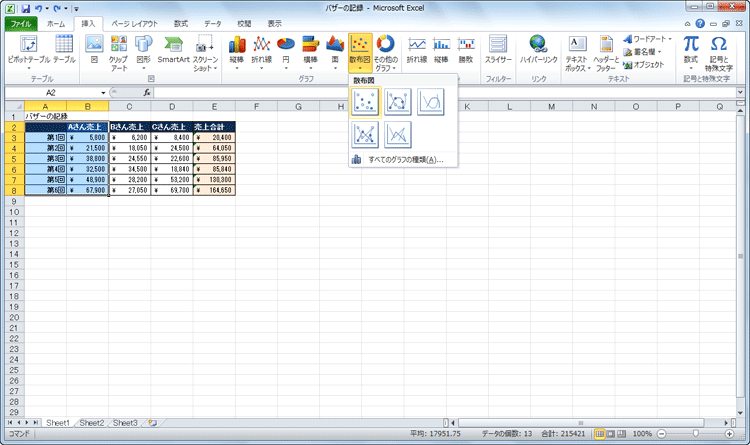Image resolution: width=750 pixels, height=445 pixels.
Task: Choose scatter with straight lines only
Action: [x=398, y=134]
